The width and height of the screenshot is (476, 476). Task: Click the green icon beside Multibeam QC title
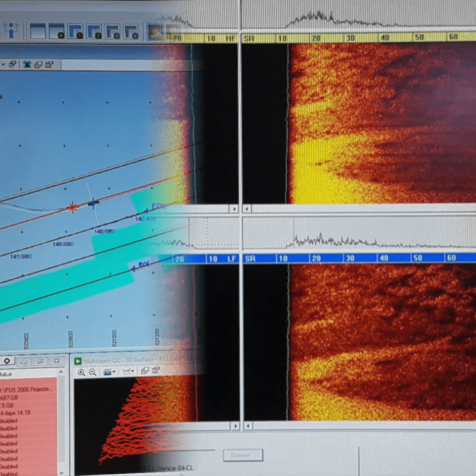click(78, 361)
